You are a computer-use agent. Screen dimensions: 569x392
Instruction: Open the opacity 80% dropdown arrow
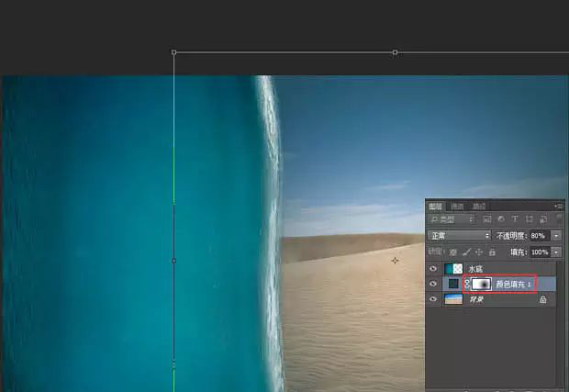[x=556, y=236]
